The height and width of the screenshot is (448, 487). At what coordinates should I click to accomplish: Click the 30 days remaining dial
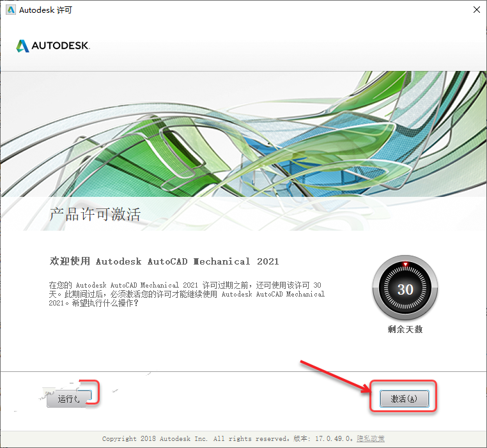point(405,288)
